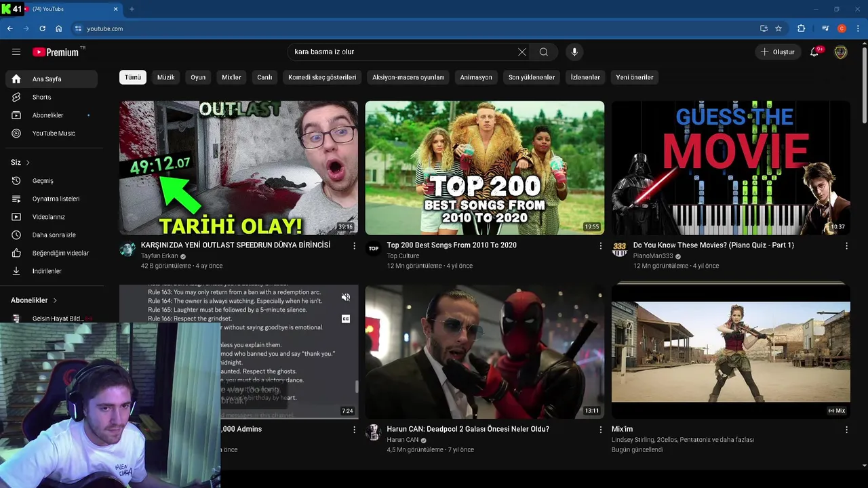Viewport: 868px width, 488px height.
Task: Open more options for Mix'im
Action: (846, 430)
